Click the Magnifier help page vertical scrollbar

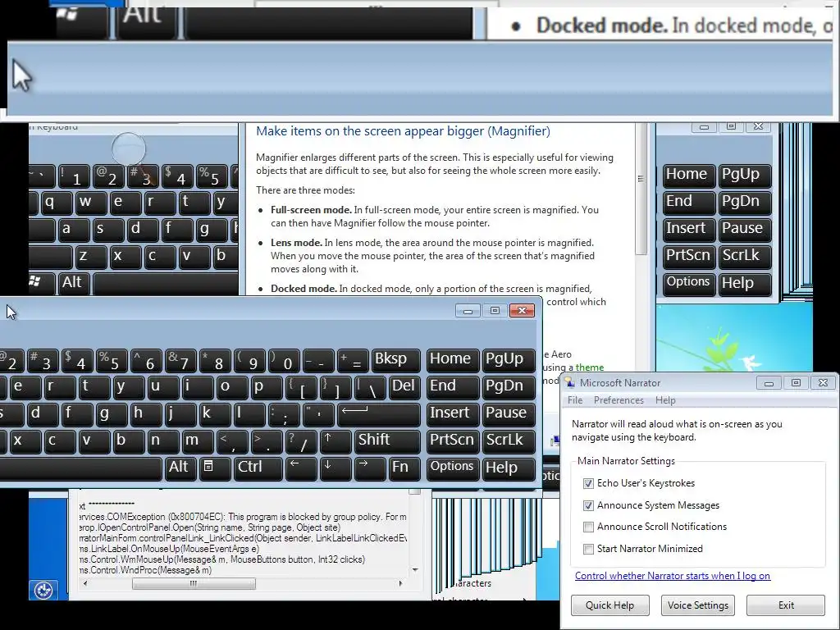(641, 189)
